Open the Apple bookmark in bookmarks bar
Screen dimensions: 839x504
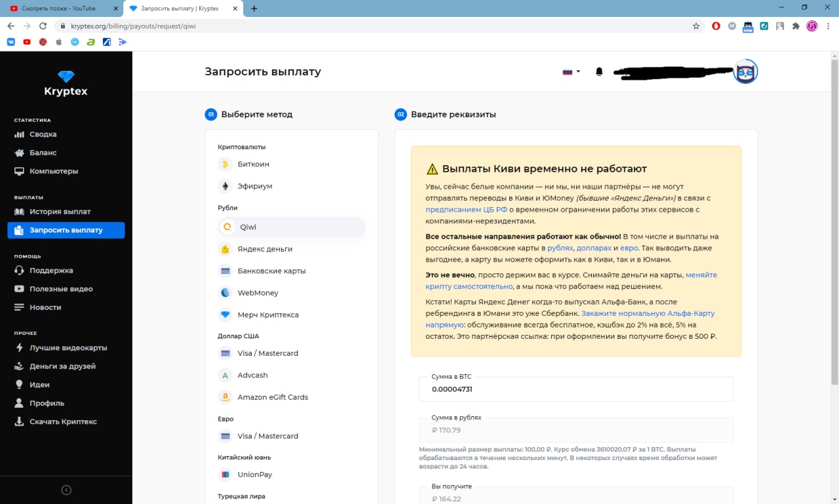58,42
